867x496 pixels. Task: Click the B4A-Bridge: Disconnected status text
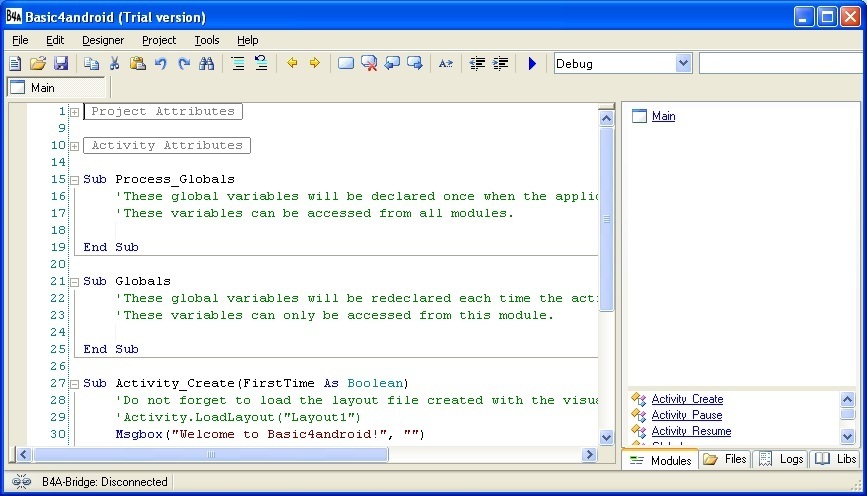105,482
